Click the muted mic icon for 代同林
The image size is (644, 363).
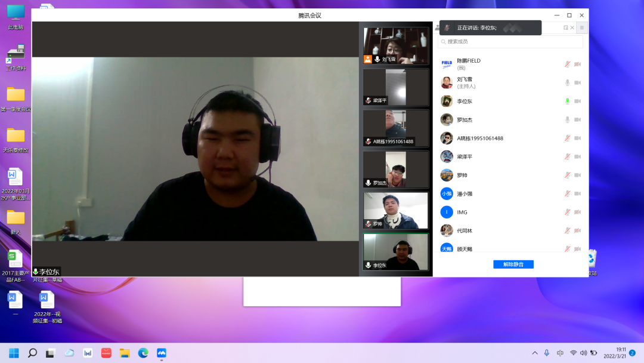click(x=567, y=230)
